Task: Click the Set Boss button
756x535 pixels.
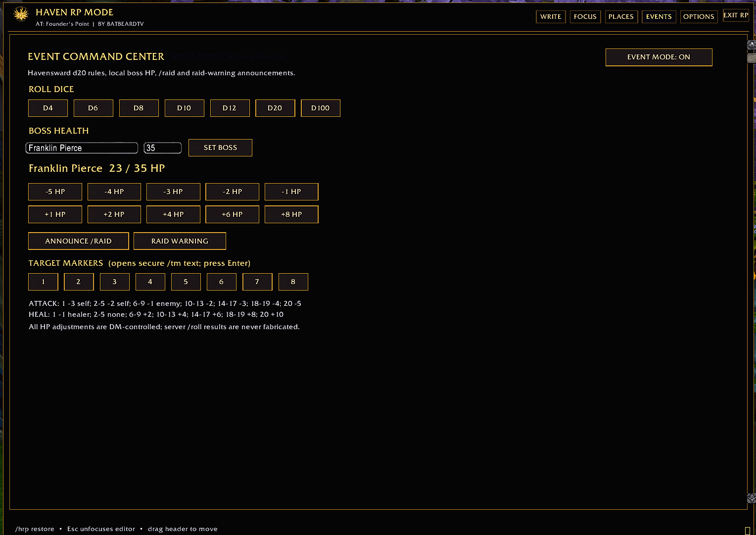Action: (x=220, y=147)
